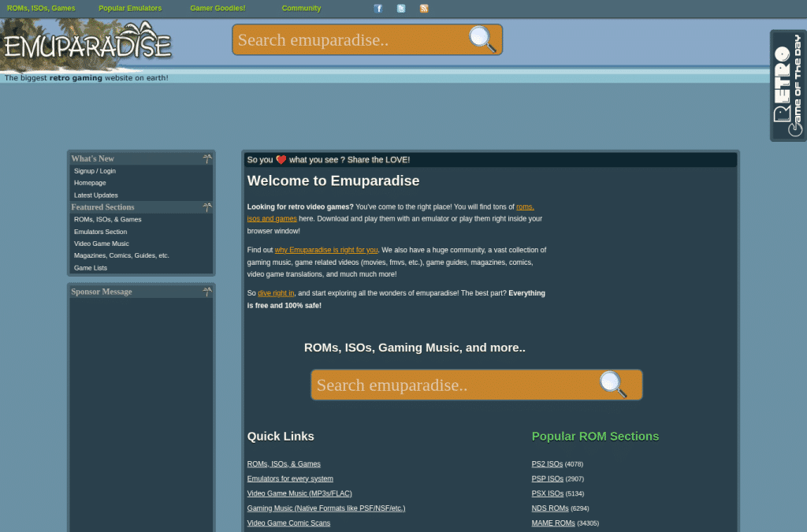This screenshot has height=532, width=807.
Task: Open Game Lists in sidebar
Action: [x=91, y=267]
